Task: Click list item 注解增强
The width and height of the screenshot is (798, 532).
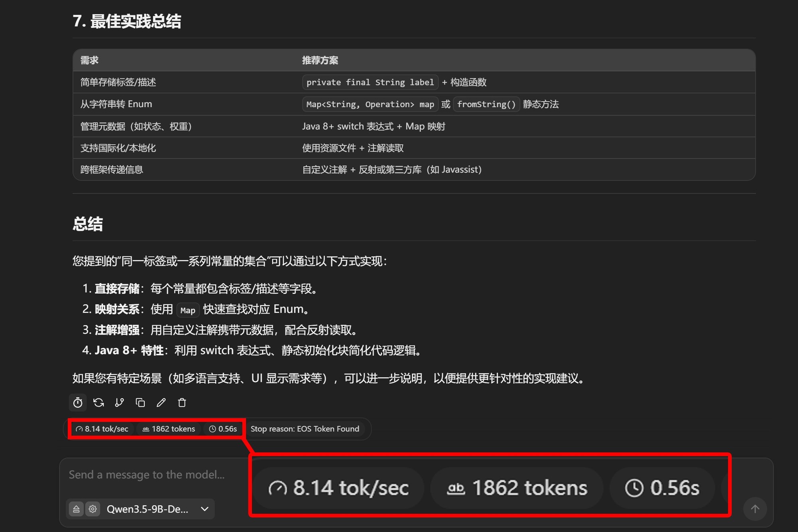Action: point(221,330)
